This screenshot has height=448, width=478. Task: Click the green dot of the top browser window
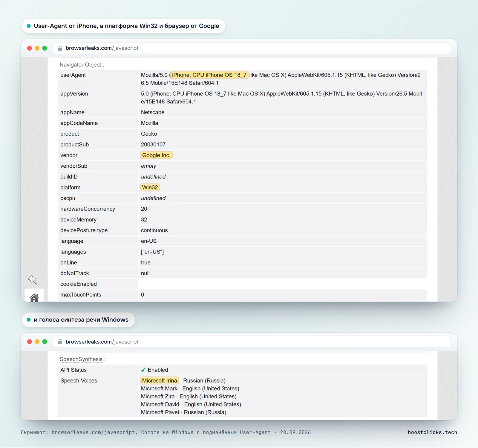pyautogui.click(x=45, y=48)
